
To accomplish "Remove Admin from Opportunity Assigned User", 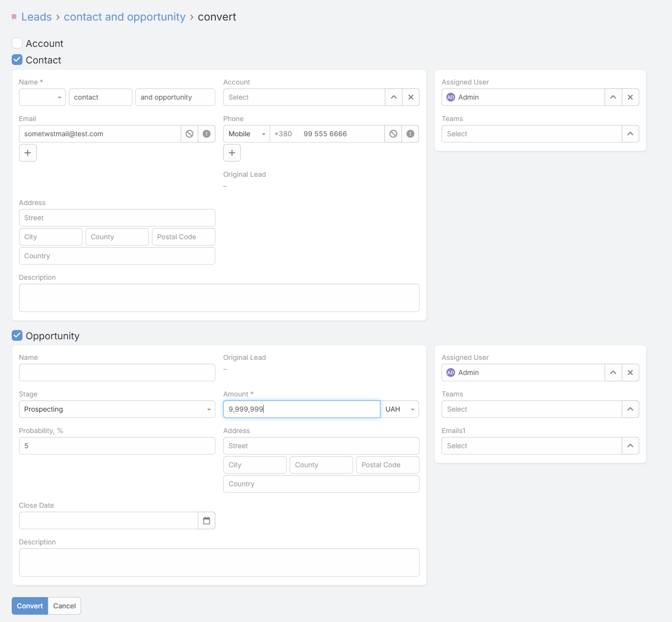I will pyautogui.click(x=630, y=373).
